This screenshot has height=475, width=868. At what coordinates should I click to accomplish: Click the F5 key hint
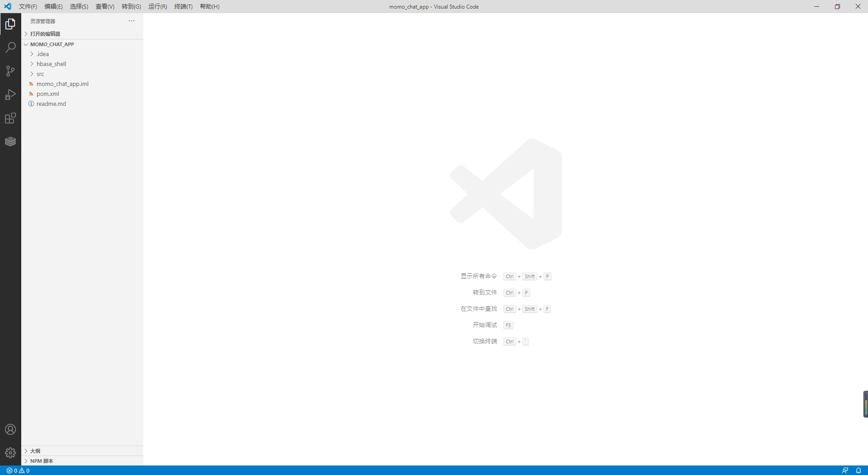pos(508,325)
